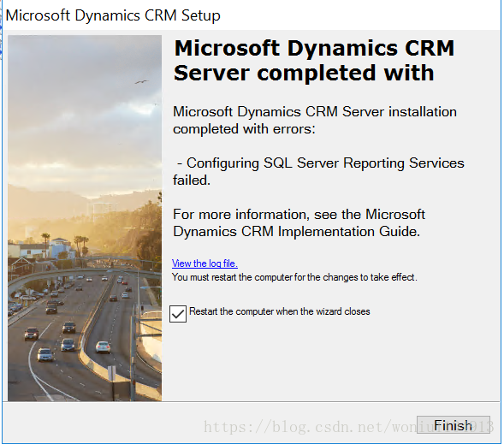Click the Finish button

click(453, 425)
